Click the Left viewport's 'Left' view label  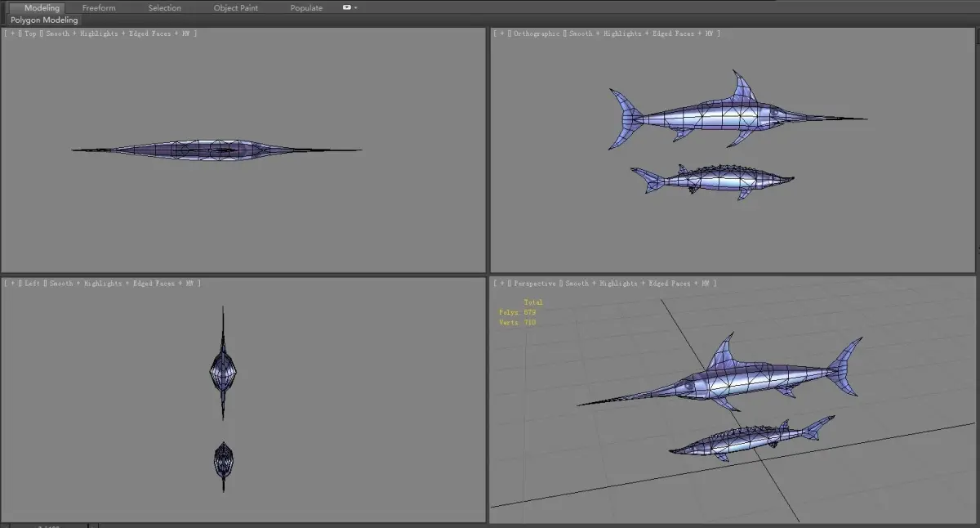pyautogui.click(x=33, y=284)
